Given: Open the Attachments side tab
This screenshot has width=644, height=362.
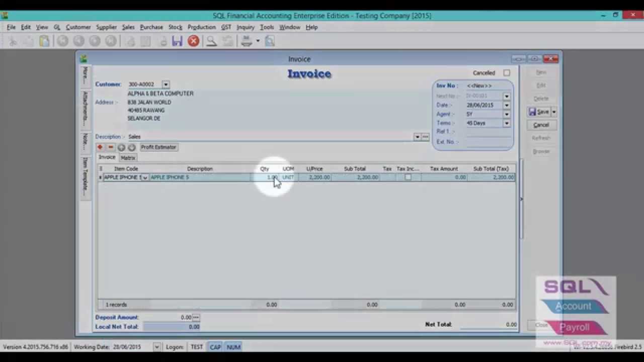Looking at the screenshot, I should click(85, 109).
